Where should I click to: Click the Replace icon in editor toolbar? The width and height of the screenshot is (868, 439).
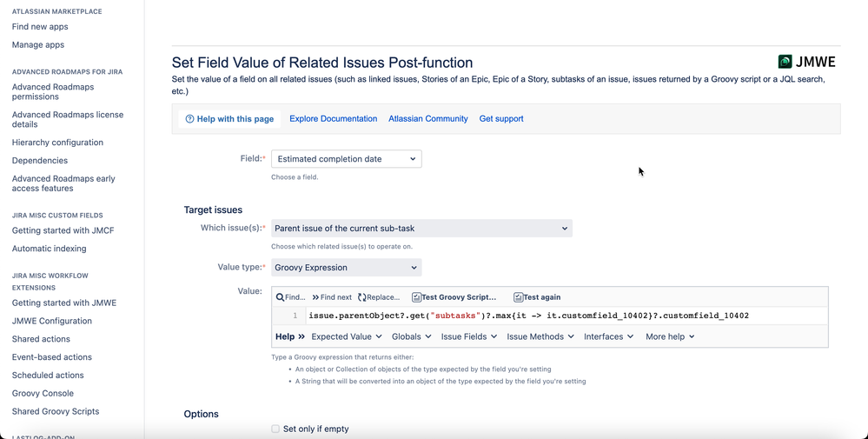362,297
